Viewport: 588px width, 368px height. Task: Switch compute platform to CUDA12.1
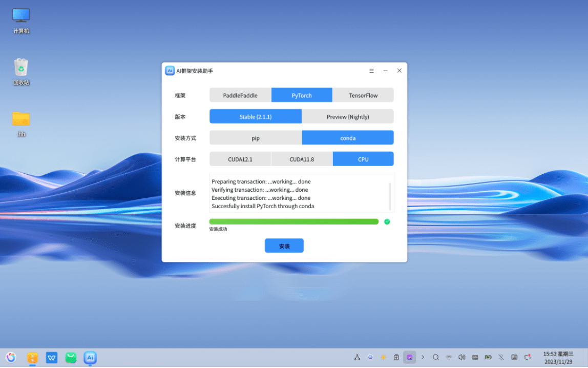pos(240,159)
